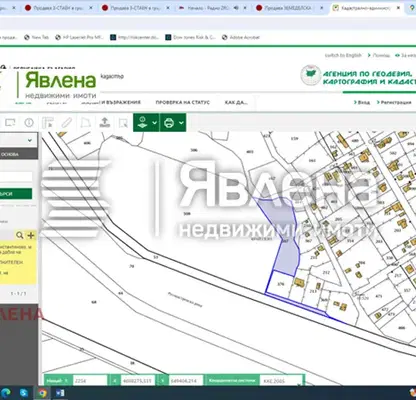The height and width of the screenshot is (400, 416).
Task: Click the Switch to English link
Action: click(x=343, y=55)
